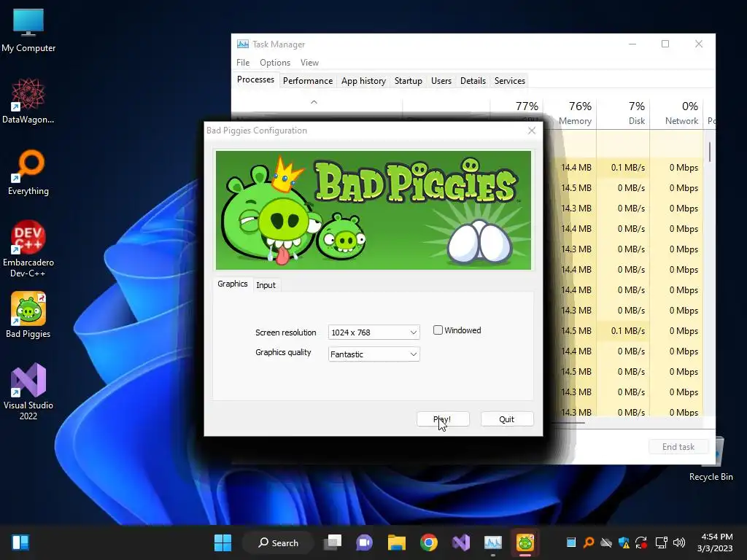Select the Graphics tab

pos(233,284)
